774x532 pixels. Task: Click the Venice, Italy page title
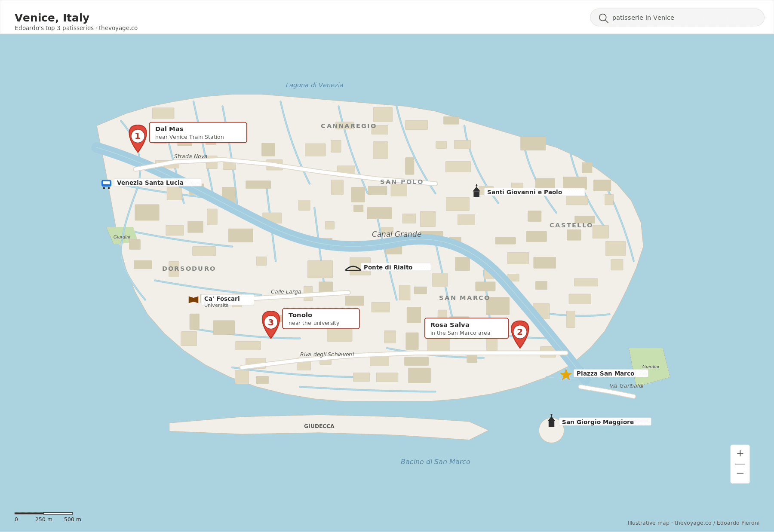pyautogui.click(x=52, y=18)
